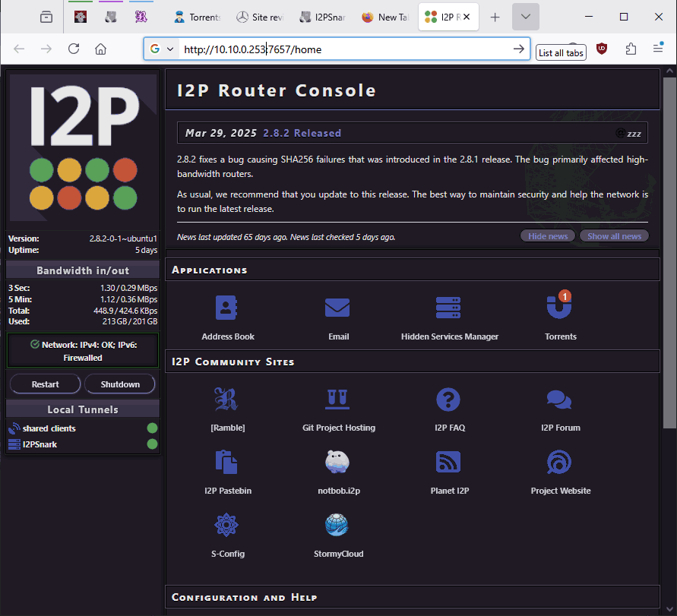Switch to the Site review browser tab

pyautogui.click(x=260, y=17)
